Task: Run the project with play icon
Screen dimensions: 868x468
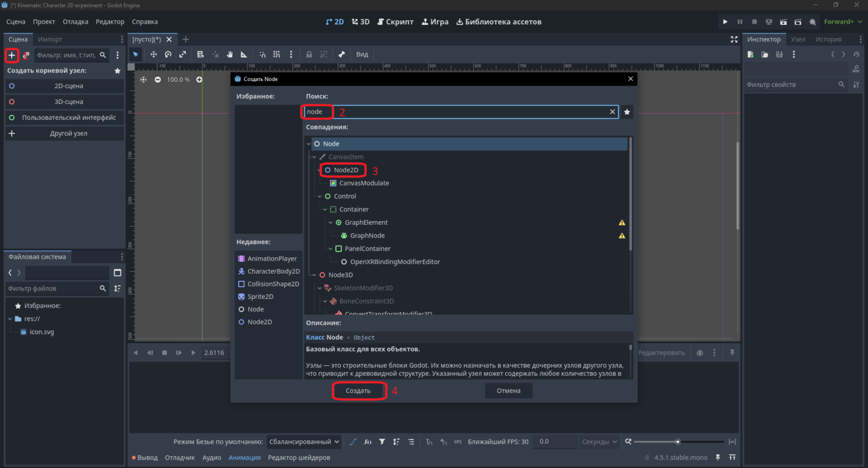Action: coord(725,21)
